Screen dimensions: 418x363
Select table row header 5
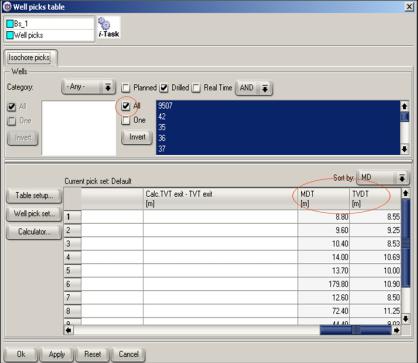(x=72, y=270)
